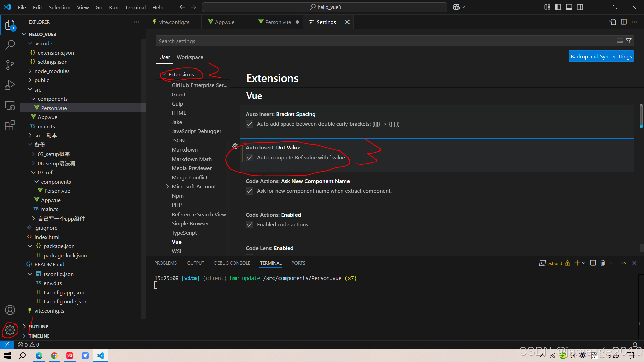The height and width of the screenshot is (362, 644).
Task: Kill the terminal with trash icon
Action: [x=603, y=263]
